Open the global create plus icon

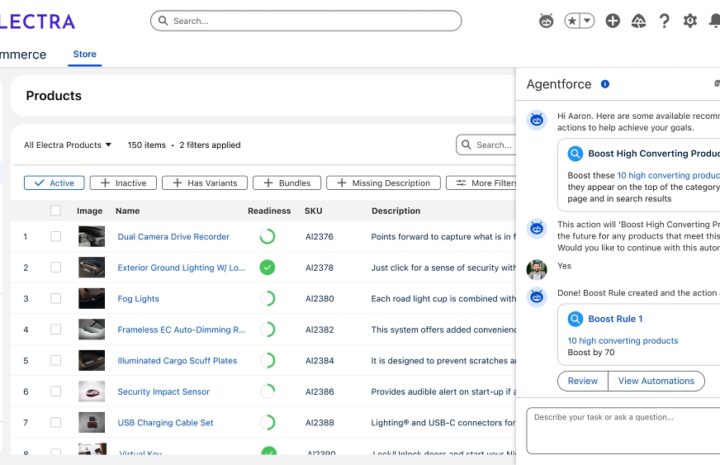pyautogui.click(x=613, y=21)
